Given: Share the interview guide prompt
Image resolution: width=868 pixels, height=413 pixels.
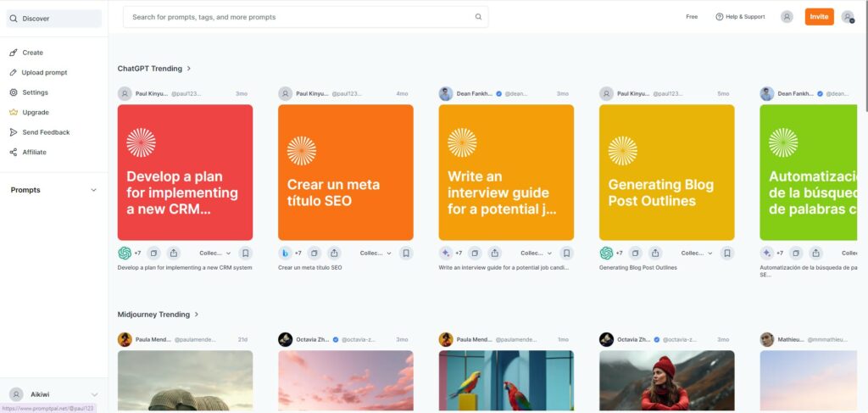Looking at the screenshot, I should tap(494, 253).
